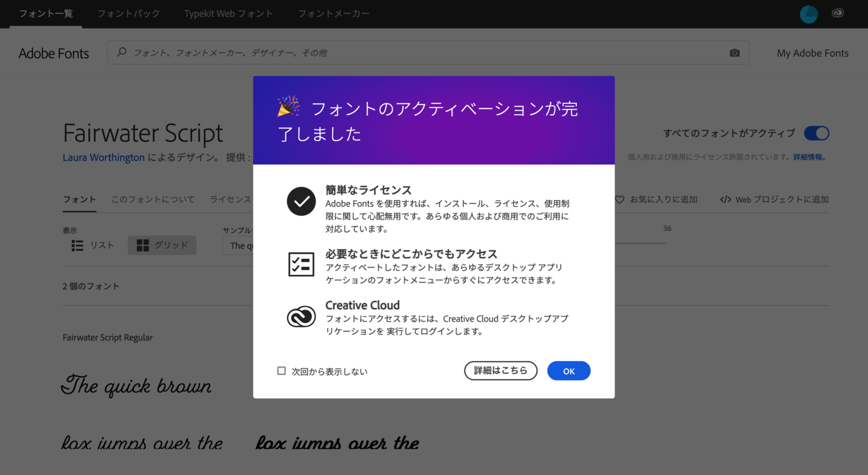This screenshot has width=868, height=475.
Task: Open the Laura Worthington designer link
Action: [x=103, y=157]
